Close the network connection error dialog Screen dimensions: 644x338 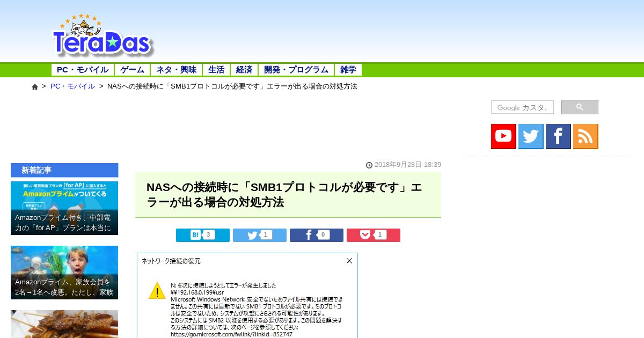tap(349, 261)
